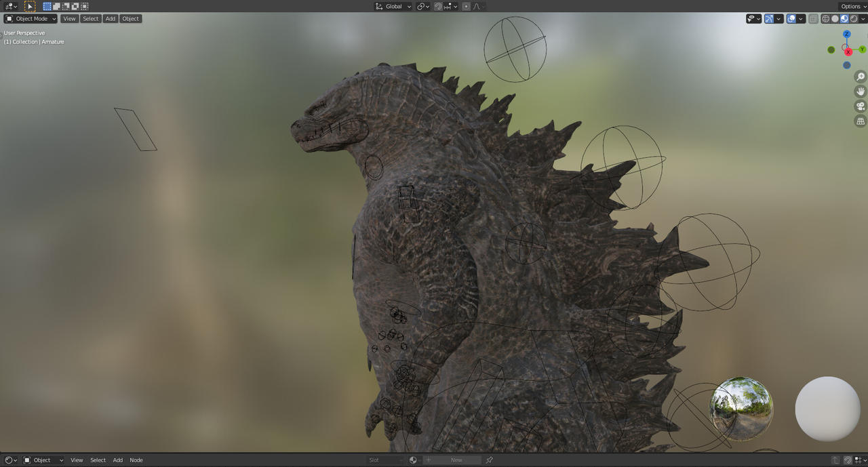The width and height of the screenshot is (868, 467).
Task: Click the HDRI environment preview sphere
Action: [741, 409]
